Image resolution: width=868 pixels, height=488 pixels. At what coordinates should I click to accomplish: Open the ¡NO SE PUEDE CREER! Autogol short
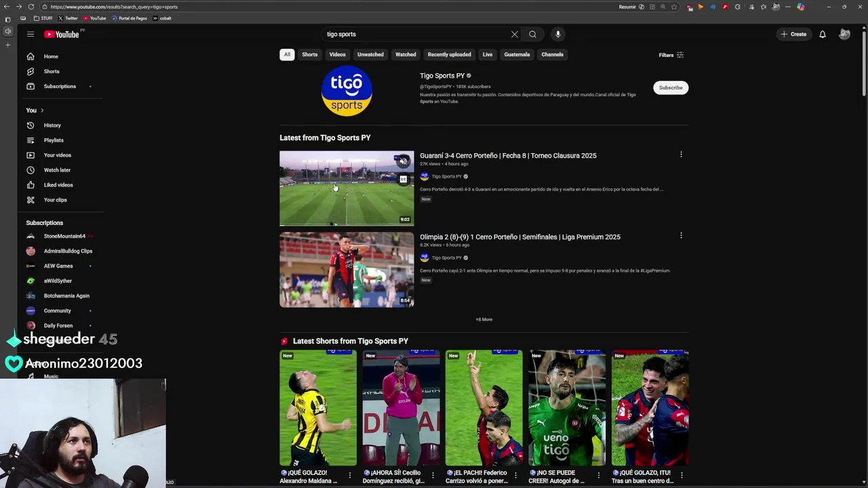[567, 408]
